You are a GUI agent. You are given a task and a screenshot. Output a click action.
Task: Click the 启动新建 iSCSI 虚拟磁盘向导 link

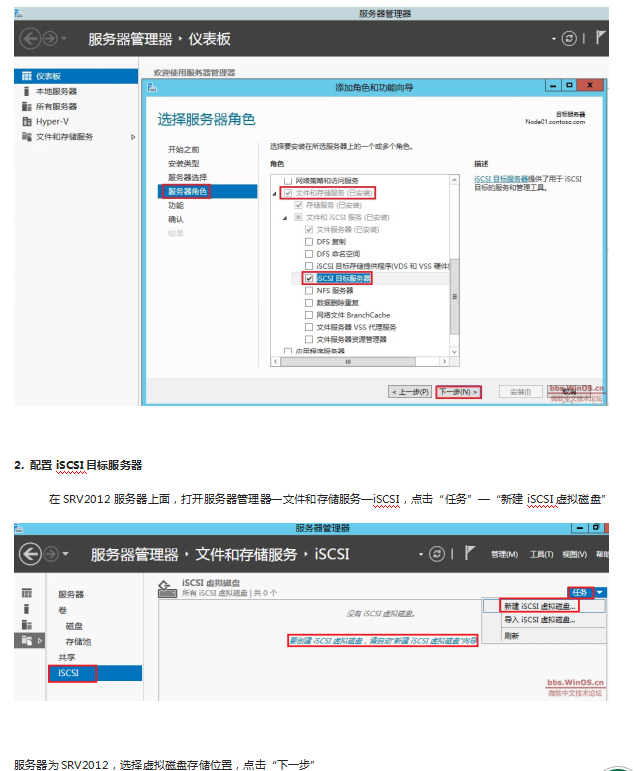(383, 639)
